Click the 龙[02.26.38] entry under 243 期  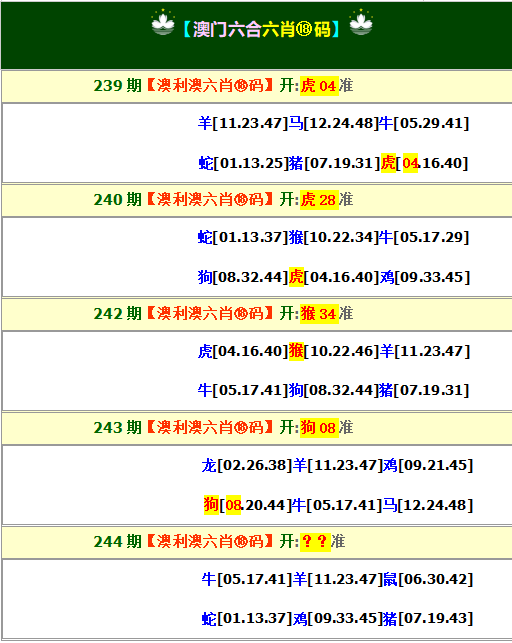(246, 465)
